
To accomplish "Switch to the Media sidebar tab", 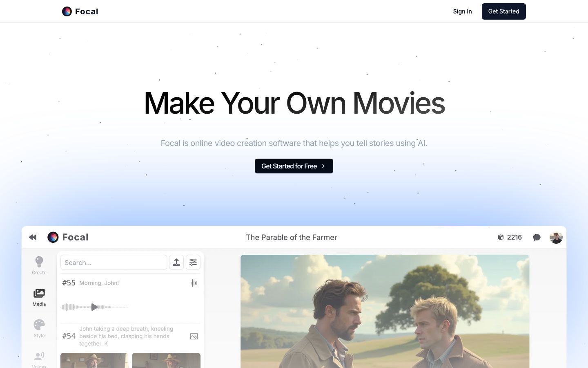I will 39,297.
